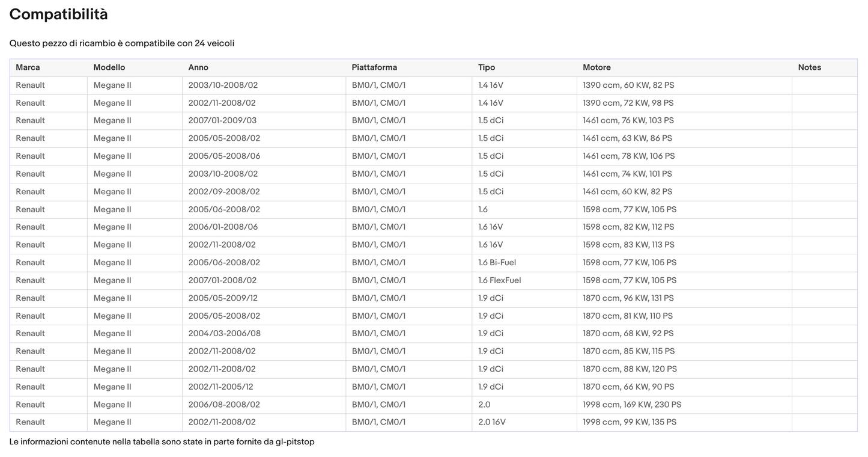
Task: Select the 2002/11-2005/12 year cell
Action: coord(220,387)
